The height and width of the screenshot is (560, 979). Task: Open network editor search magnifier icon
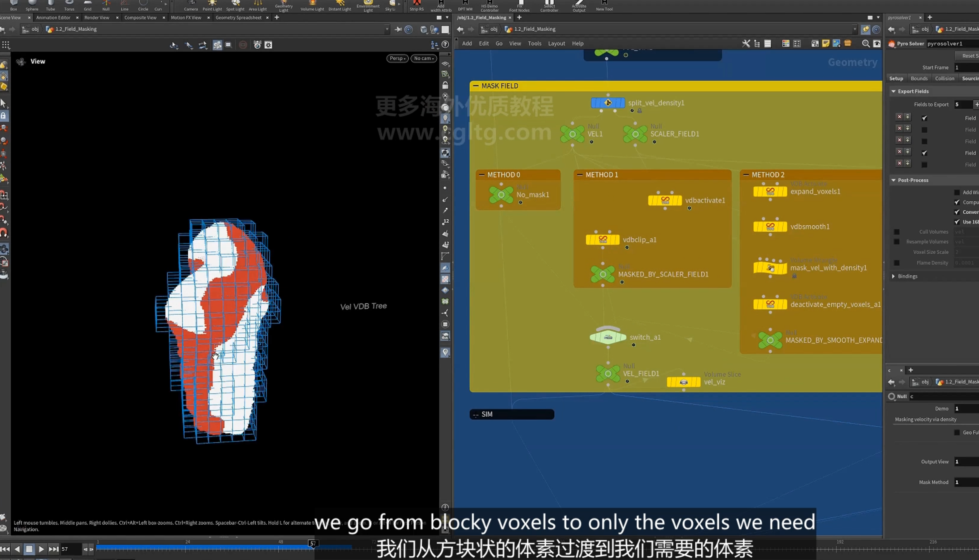[x=866, y=44]
